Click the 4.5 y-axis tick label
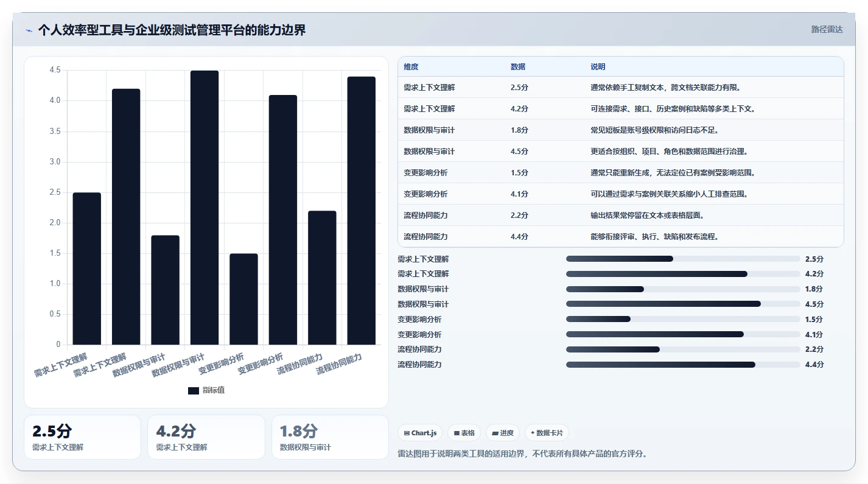 [55, 70]
